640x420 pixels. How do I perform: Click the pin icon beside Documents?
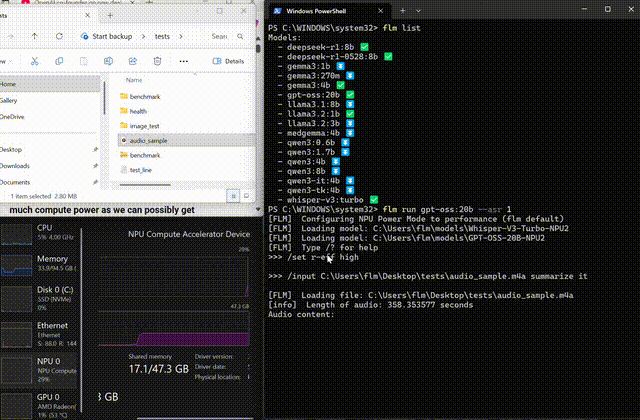[95, 182]
